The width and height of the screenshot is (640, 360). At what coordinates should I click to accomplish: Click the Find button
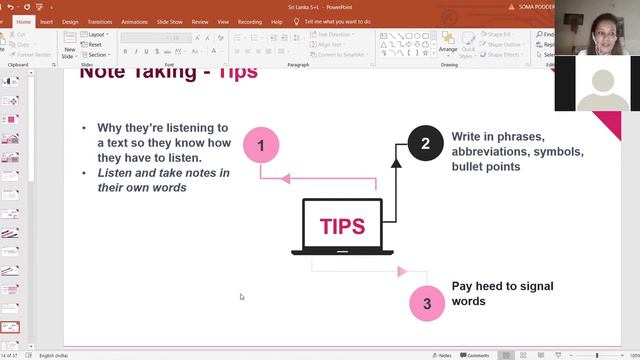pos(545,34)
